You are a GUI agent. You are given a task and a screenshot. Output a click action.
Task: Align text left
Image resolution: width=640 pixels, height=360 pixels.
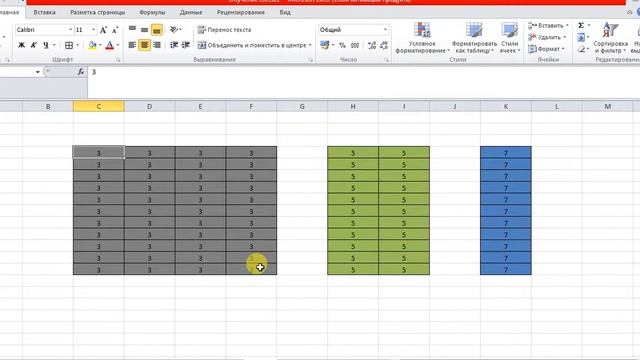132,45
